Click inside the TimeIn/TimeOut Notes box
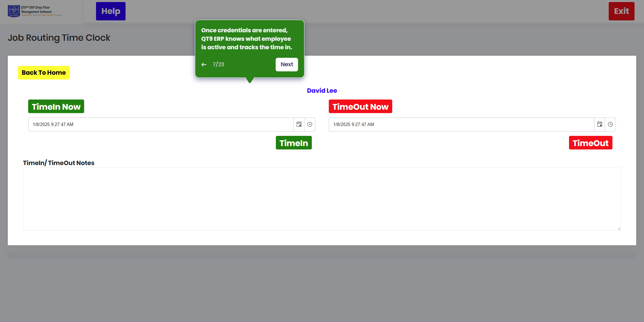 click(x=322, y=199)
